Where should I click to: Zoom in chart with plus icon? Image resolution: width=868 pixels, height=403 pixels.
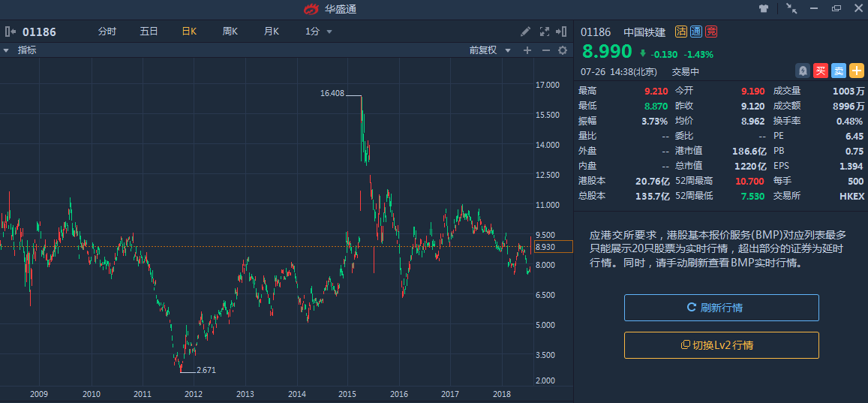(527, 50)
